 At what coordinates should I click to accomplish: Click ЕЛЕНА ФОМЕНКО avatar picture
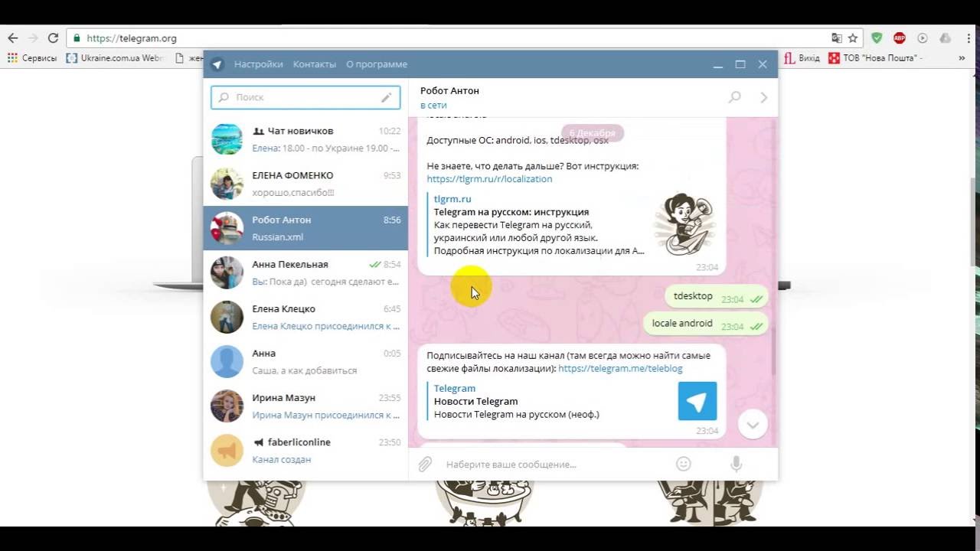pos(227,184)
